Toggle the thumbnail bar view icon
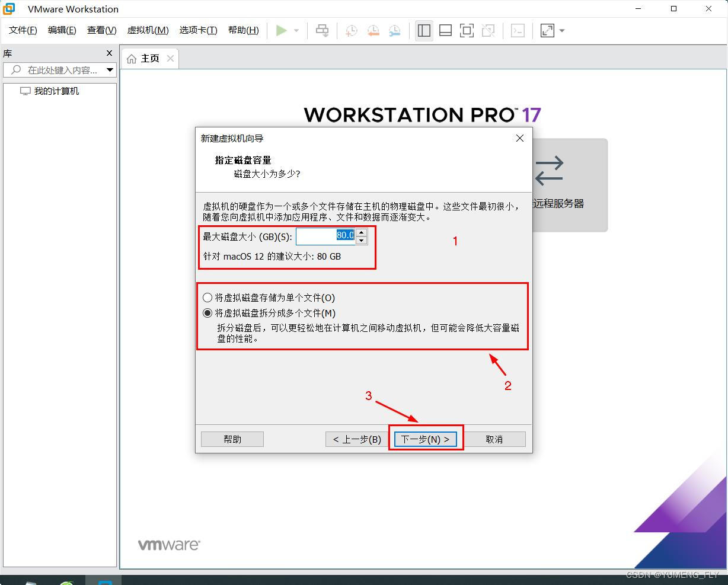Image resolution: width=728 pixels, height=585 pixels. [445, 30]
